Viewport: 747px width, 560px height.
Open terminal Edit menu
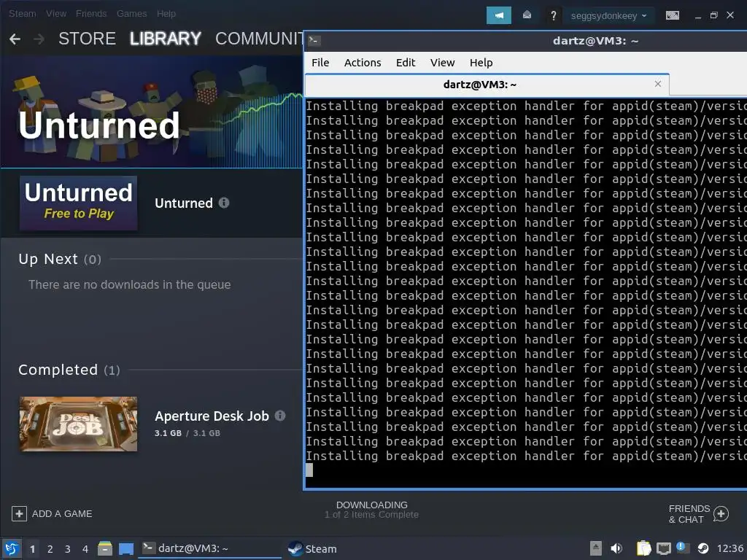(406, 63)
